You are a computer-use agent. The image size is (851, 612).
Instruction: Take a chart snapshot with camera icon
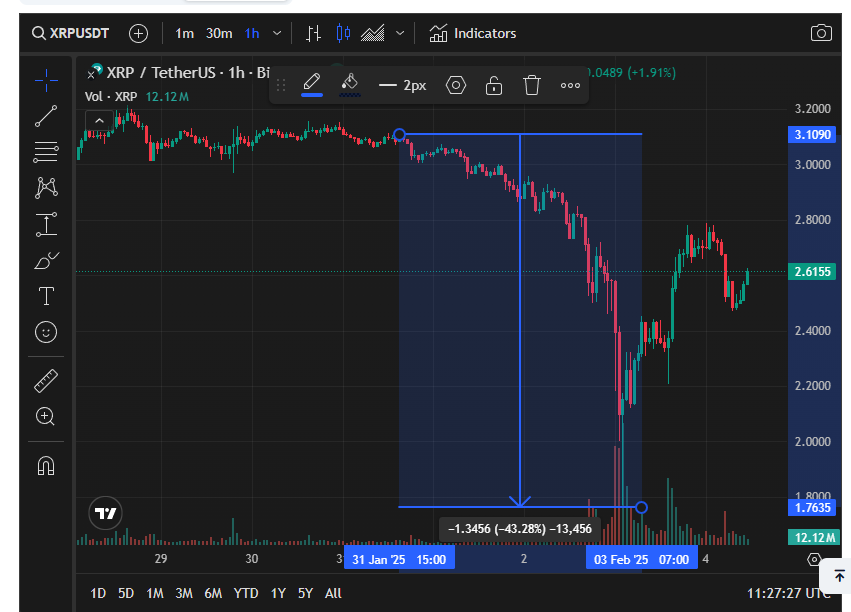point(821,33)
